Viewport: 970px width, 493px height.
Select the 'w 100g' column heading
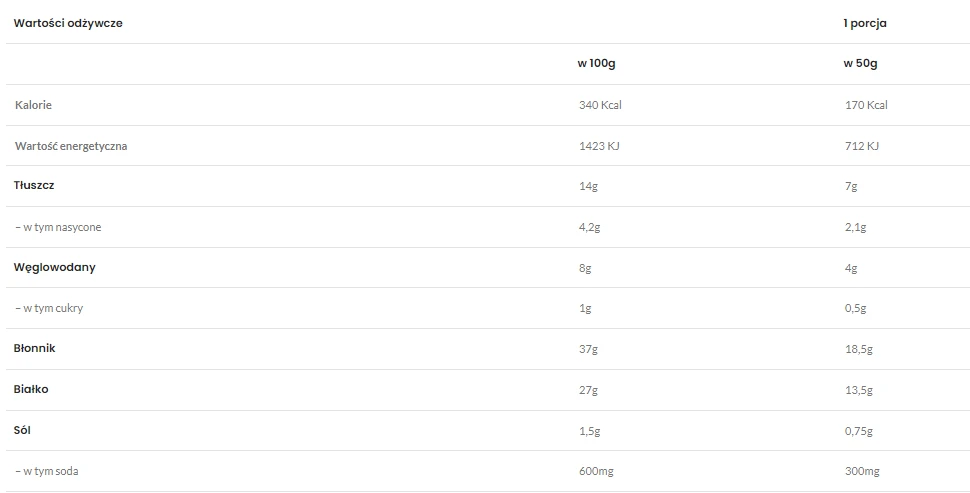click(x=597, y=64)
